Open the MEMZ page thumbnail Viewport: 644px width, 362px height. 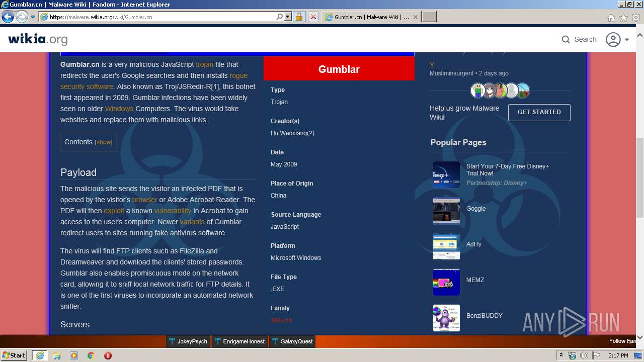[446, 282]
